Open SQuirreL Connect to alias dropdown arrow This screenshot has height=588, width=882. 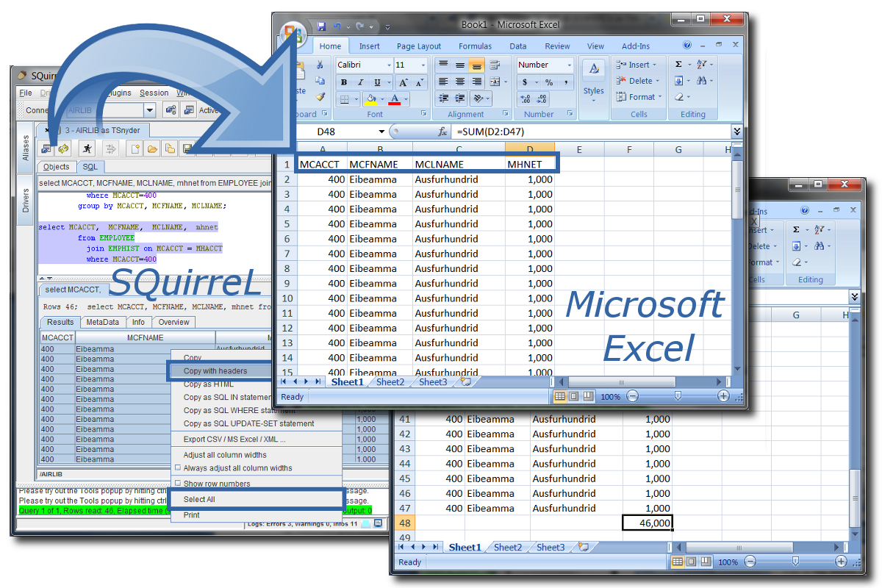(149, 110)
